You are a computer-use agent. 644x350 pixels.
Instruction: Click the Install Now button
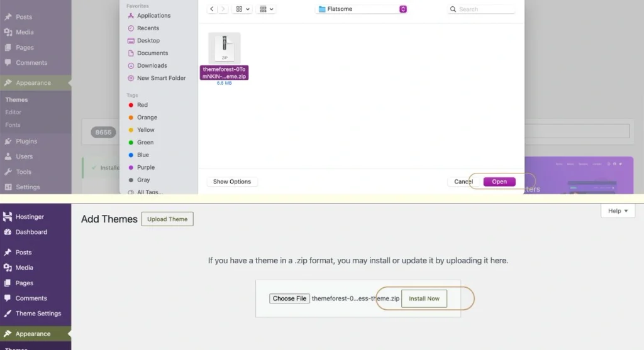(x=424, y=298)
